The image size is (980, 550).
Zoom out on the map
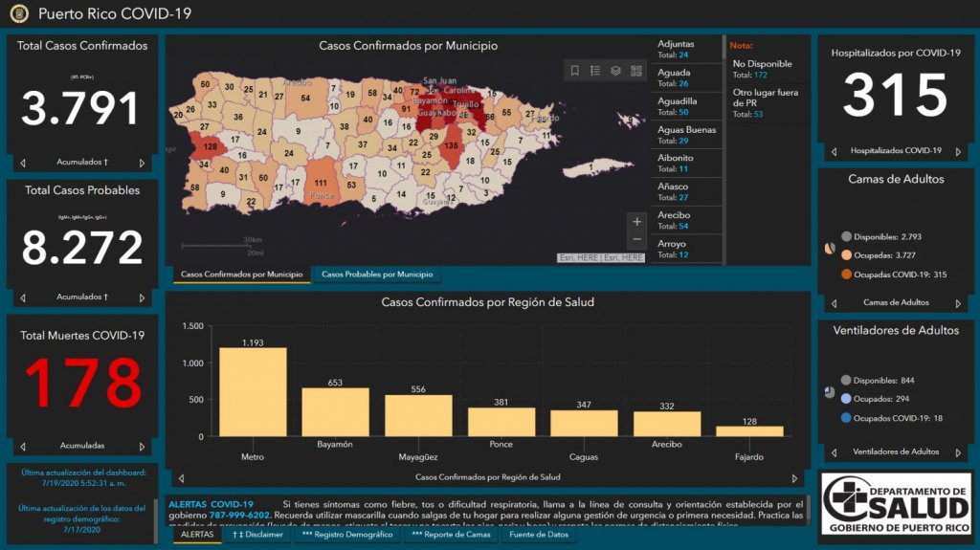click(x=637, y=240)
